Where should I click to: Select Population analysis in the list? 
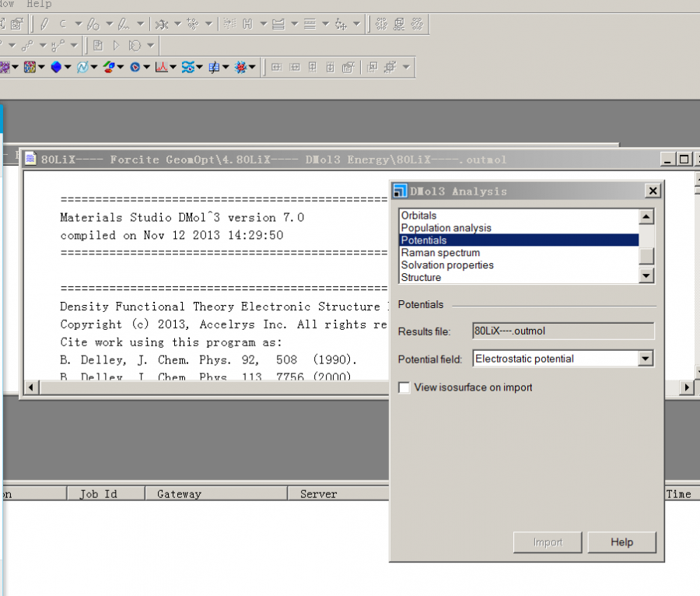519,228
